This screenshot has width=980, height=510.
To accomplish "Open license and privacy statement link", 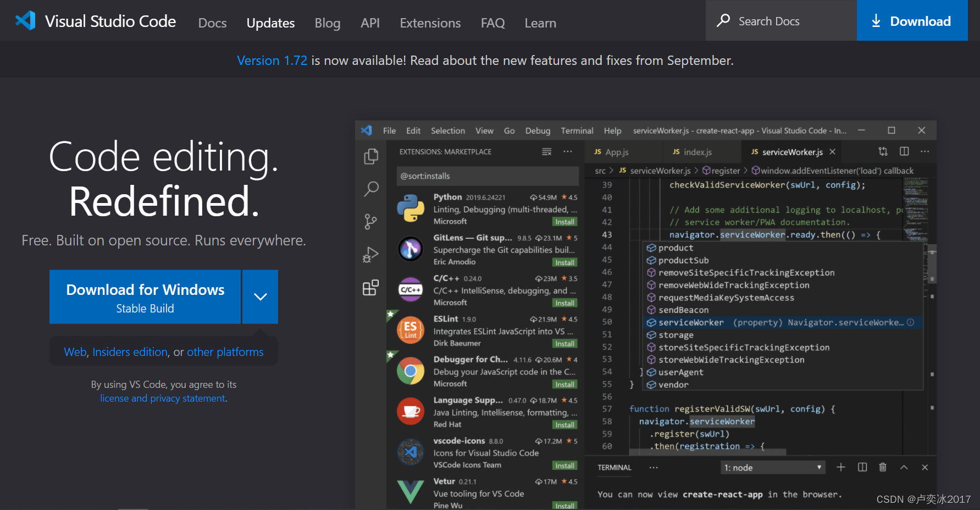I will point(163,398).
